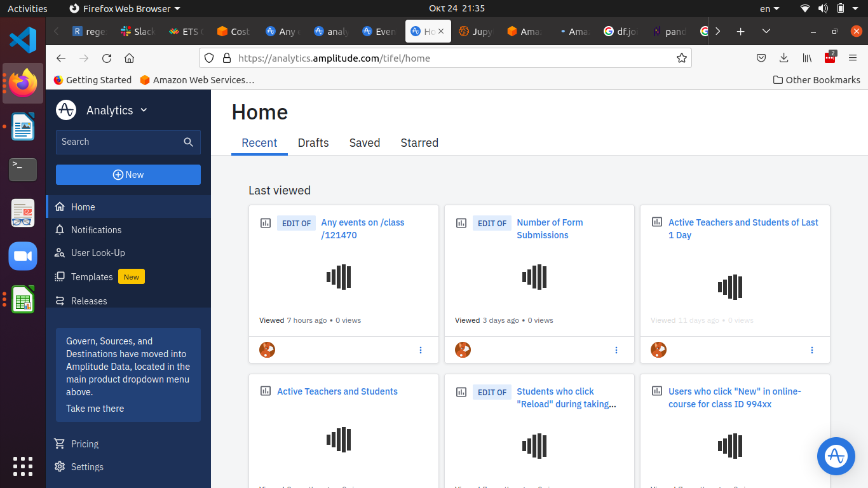868x488 pixels.
Task: Click the search magnifier icon
Action: tap(188, 142)
